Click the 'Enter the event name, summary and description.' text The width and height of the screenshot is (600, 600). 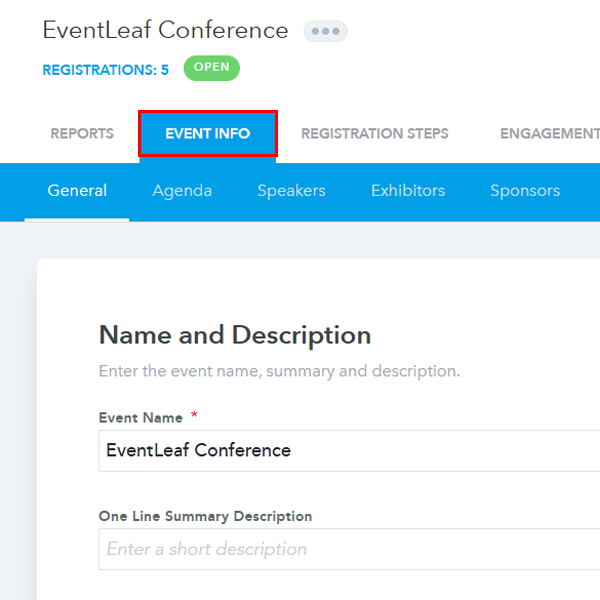[x=279, y=371]
